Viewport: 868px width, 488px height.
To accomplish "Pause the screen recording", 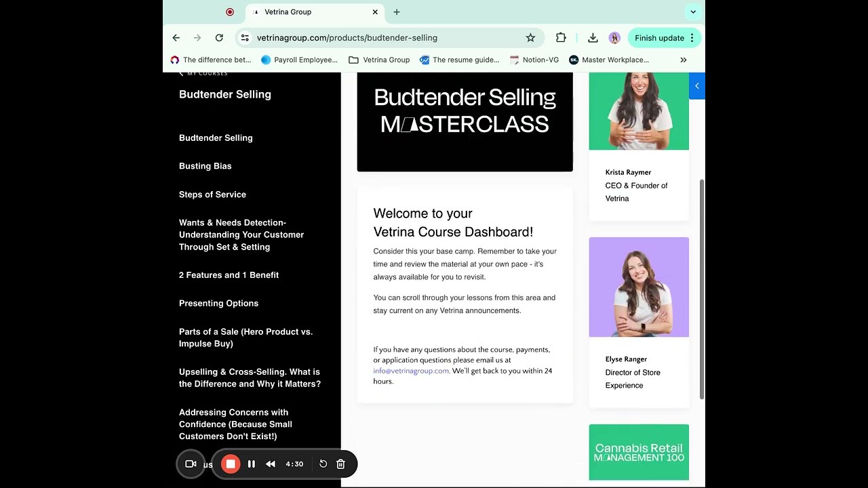I will coord(252,464).
